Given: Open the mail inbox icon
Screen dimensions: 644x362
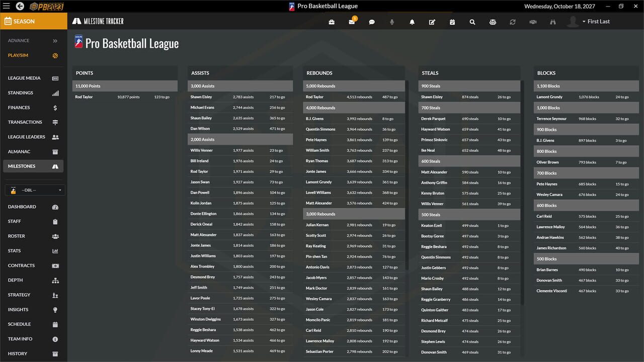Looking at the screenshot, I should click(x=352, y=22).
